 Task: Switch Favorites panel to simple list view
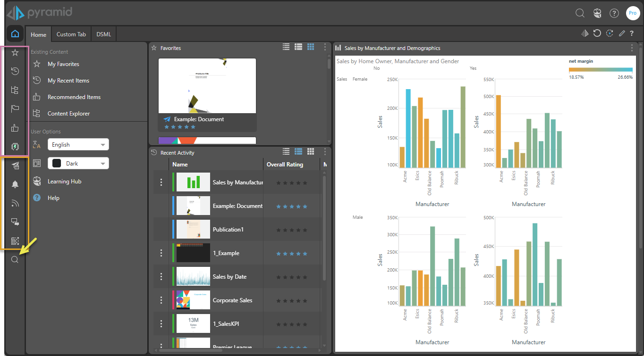286,47
